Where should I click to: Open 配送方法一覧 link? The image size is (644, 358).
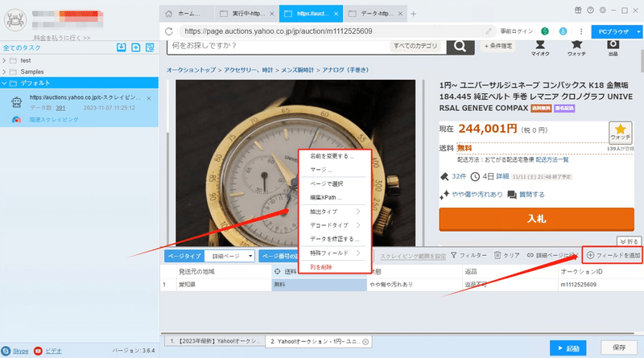[552, 160]
